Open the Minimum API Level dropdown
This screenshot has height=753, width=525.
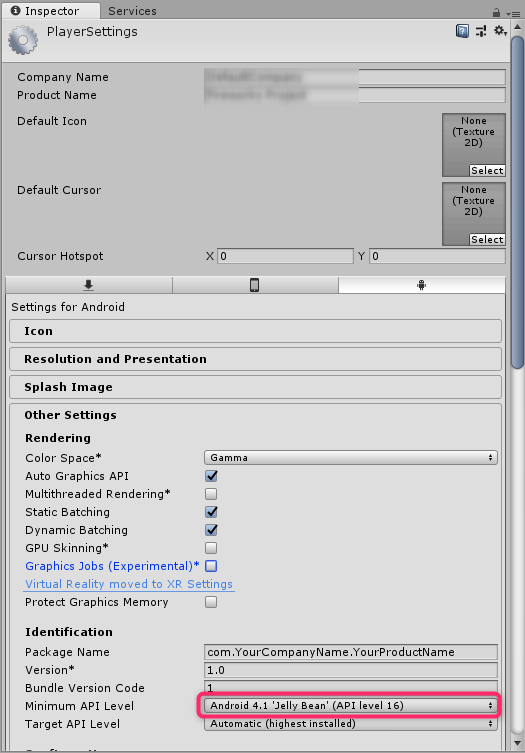pos(351,705)
